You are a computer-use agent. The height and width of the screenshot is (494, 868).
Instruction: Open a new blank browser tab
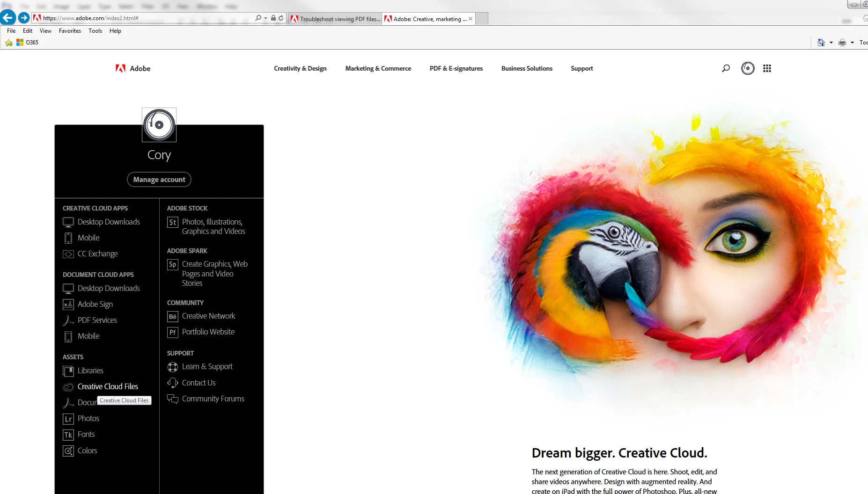[x=482, y=19]
